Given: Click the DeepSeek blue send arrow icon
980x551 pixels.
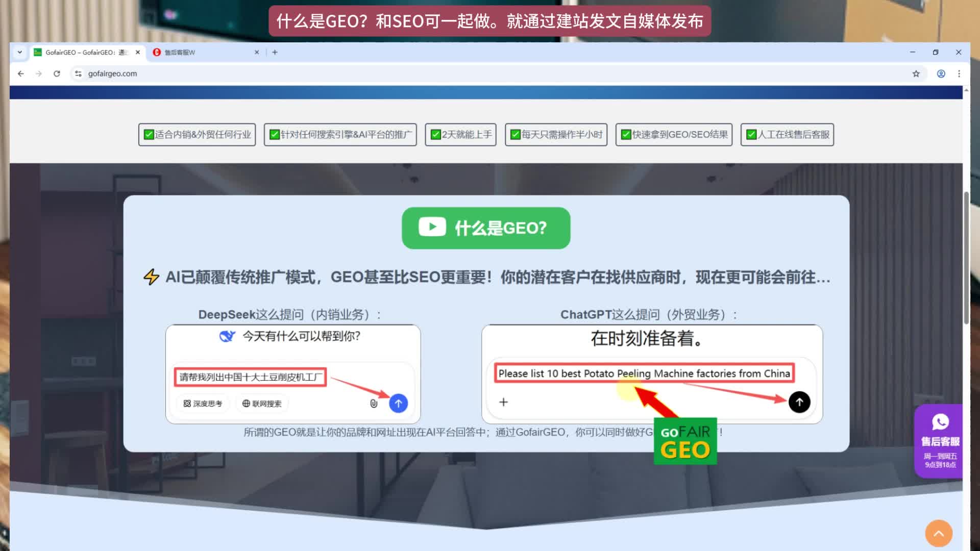Looking at the screenshot, I should click(x=398, y=403).
